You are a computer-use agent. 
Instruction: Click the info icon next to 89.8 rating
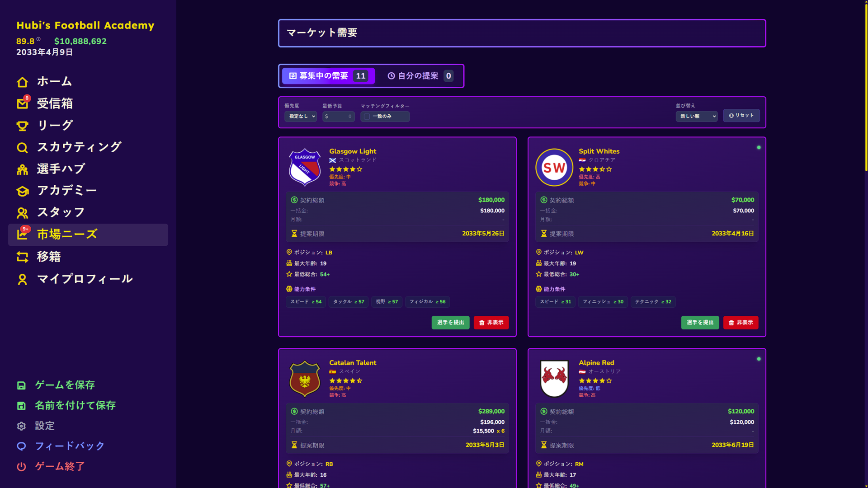(38, 39)
